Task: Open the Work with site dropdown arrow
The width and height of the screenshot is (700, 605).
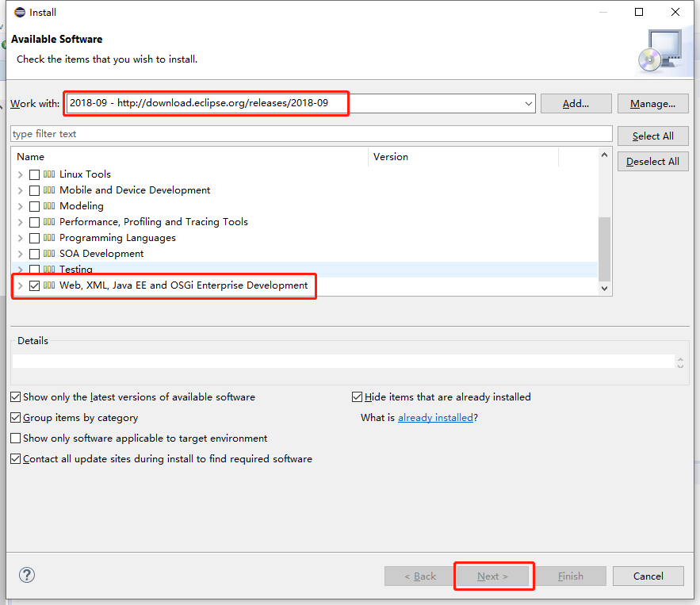Action: [529, 104]
